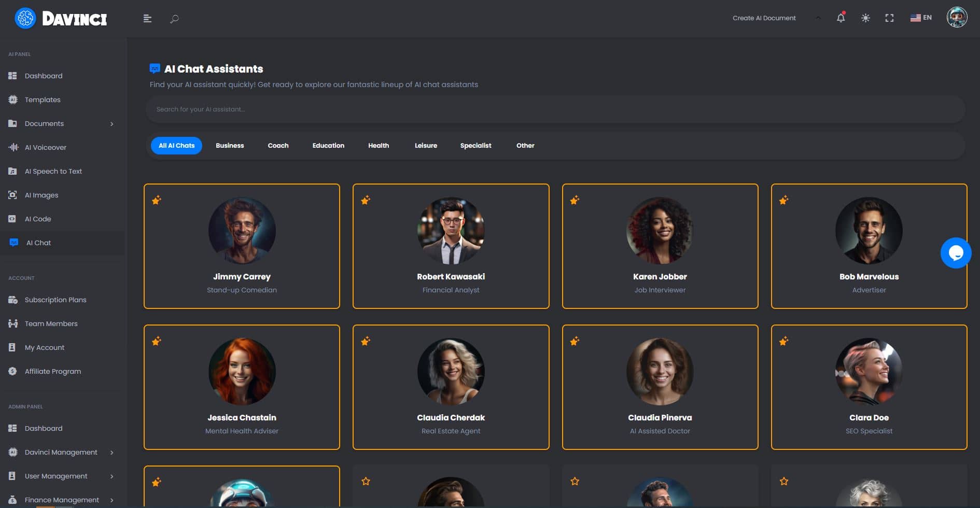
Task: Toggle favorite star on Karen Jobber card
Action: click(575, 200)
